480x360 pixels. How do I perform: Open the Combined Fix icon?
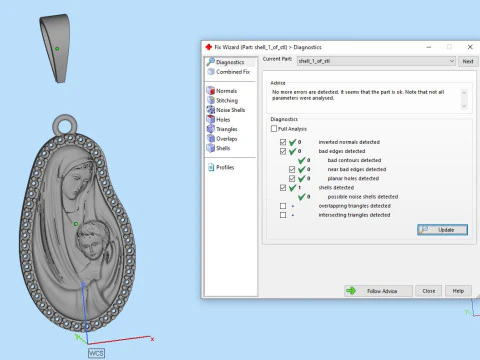(211, 72)
